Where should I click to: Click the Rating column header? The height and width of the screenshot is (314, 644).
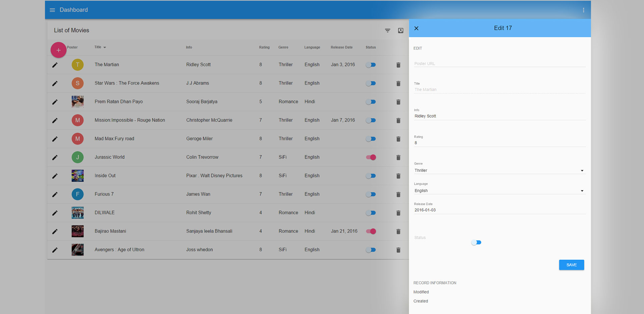click(264, 47)
